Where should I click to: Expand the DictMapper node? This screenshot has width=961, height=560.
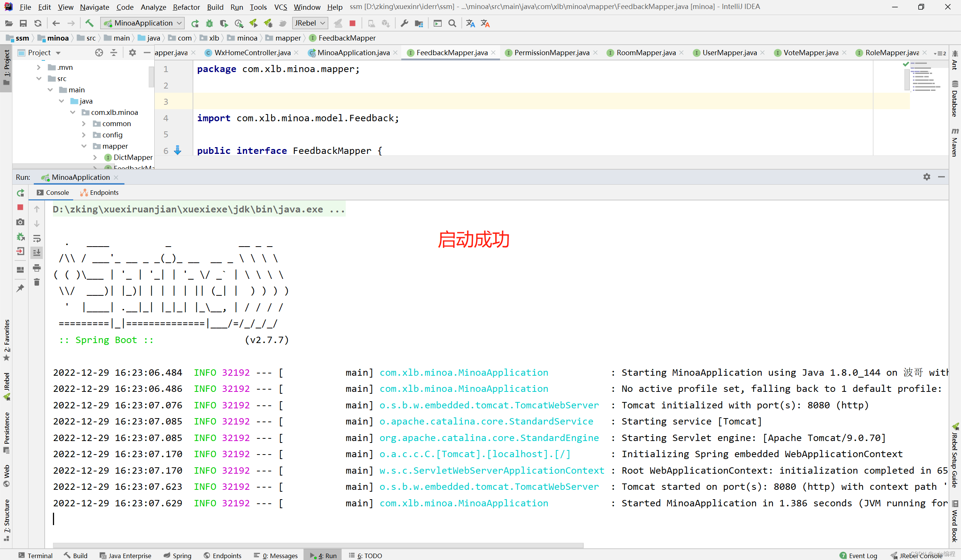click(x=95, y=157)
